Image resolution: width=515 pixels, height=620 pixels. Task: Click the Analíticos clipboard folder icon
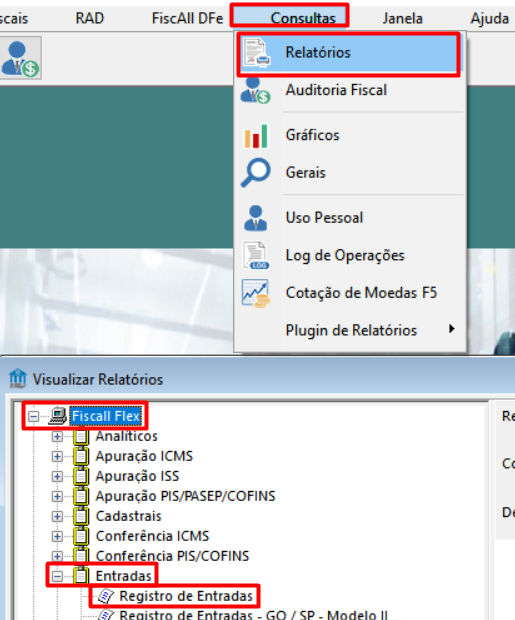point(81,436)
